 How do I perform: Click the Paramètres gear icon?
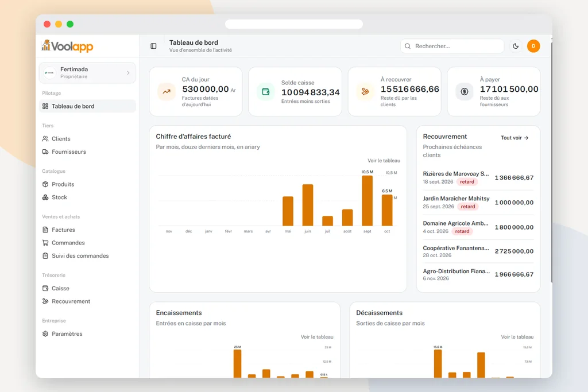pyautogui.click(x=45, y=333)
